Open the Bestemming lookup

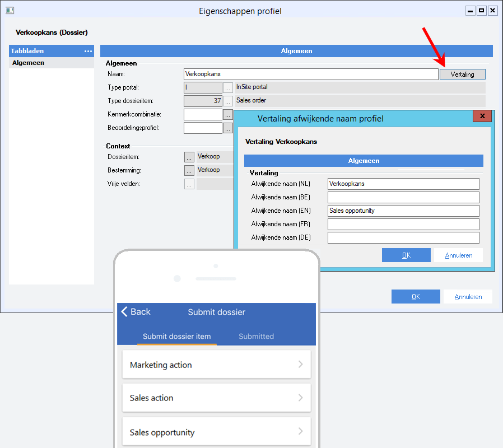coord(189,170)
